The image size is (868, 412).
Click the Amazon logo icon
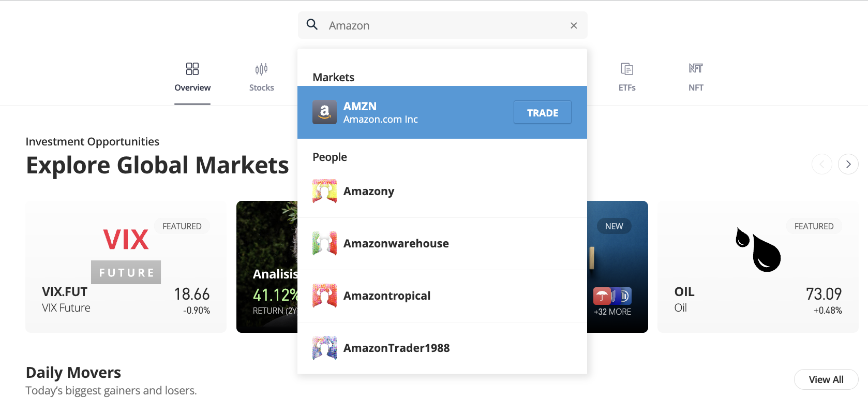[x=325, y=112]
